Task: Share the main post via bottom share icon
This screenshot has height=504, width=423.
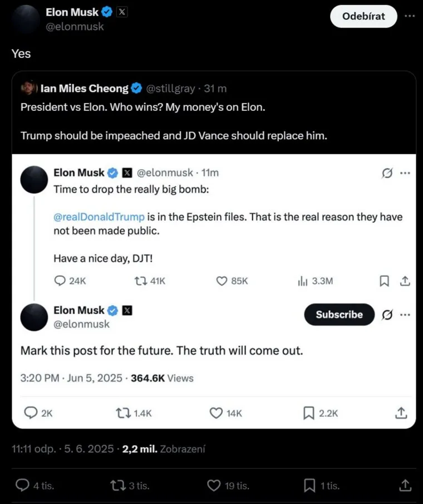Action: point(406,486)
